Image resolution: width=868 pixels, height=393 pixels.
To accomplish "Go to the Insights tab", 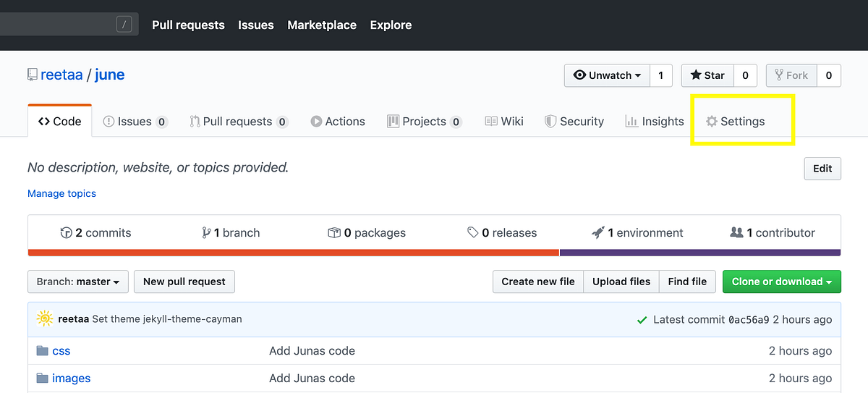I will (655, 122).
